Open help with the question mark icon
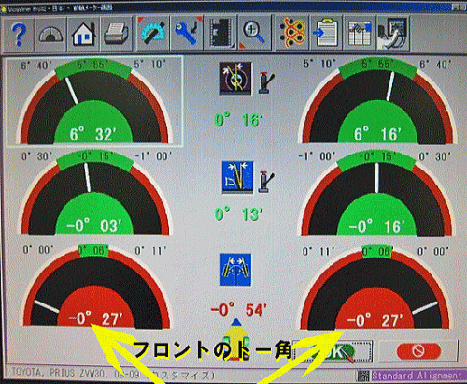The image size is (467, 384). 18,34
